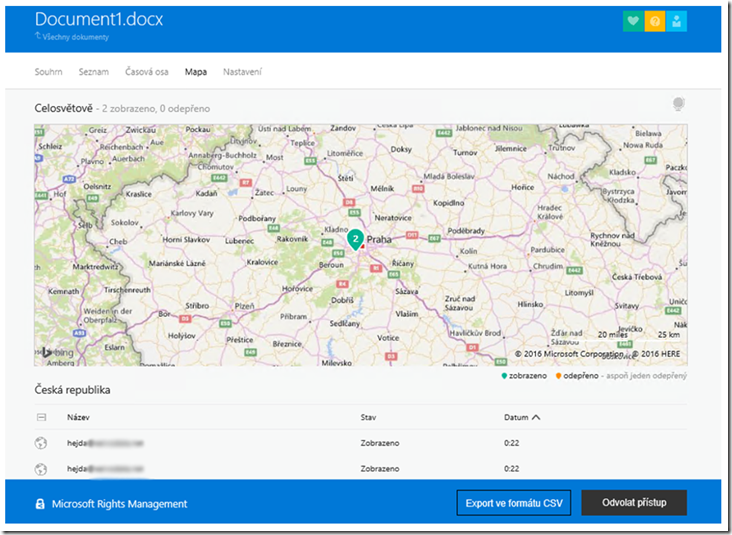The height and width of the screenshot is (535, 732).
Task: Open the user account icon
Action: (x=676, y=21)
